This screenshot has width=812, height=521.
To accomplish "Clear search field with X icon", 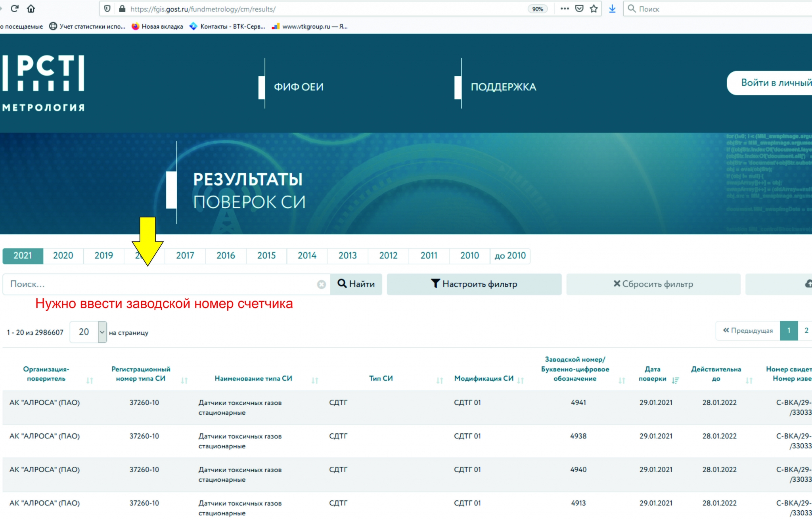I will click(x=322, y=284).
